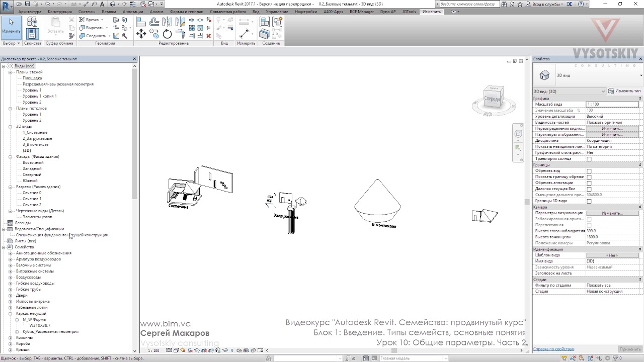Click Изменить button for Переопределения видимости
The width and height of the screenshot is (644, 362).
click(x=612, y=129)
